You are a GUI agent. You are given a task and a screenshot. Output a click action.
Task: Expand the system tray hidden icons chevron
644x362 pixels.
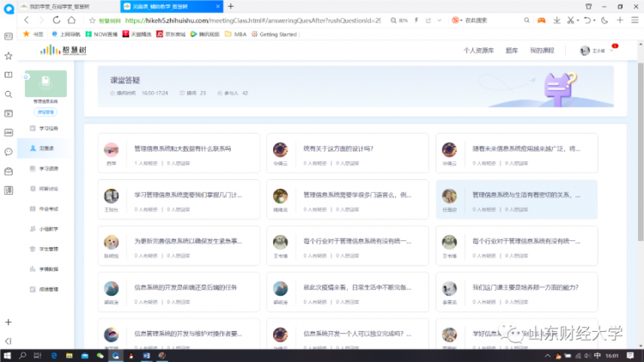(x=548, y=355)
